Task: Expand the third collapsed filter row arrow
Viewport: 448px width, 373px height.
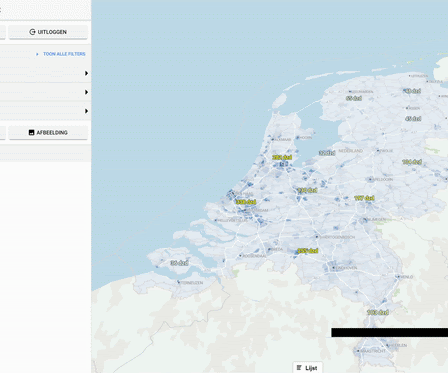Action: pyautogui.click(x=86, y=111)
